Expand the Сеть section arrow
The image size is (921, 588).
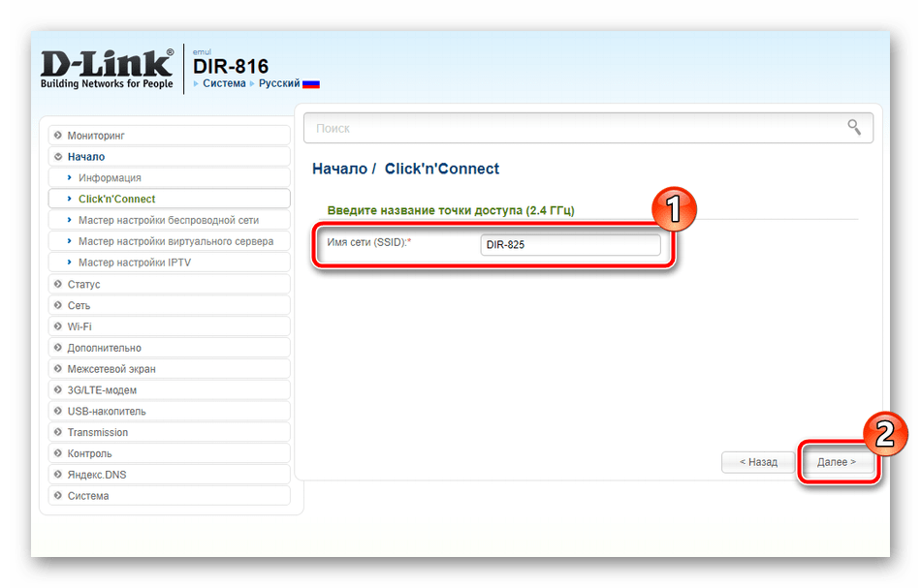pos(57,305)
